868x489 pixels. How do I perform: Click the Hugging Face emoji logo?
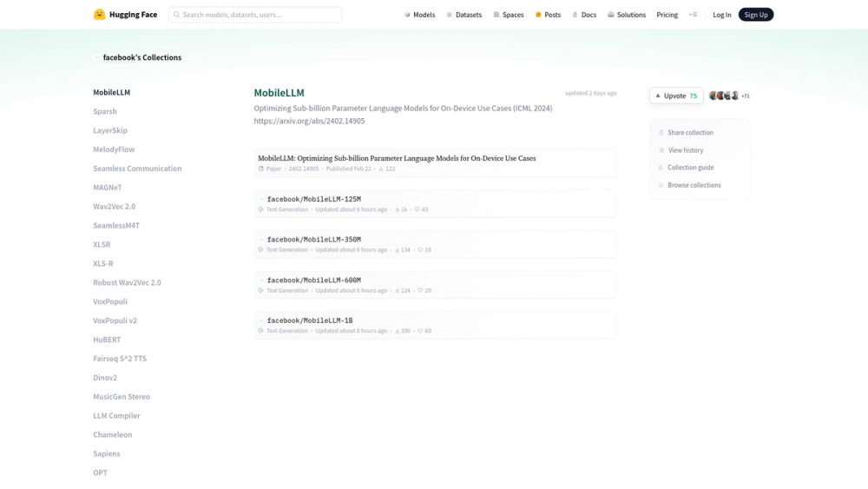[x=99, y=15]
